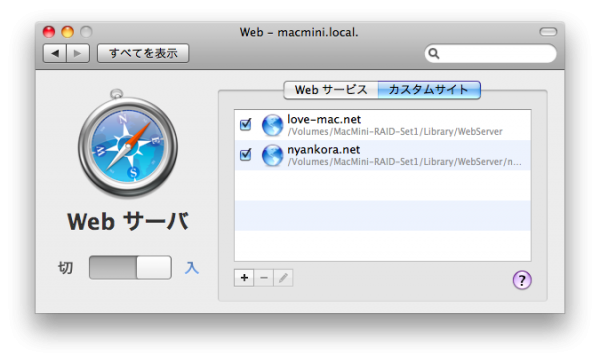
Task: Click the globe icon beside nyankora.net
Action: 272,155
